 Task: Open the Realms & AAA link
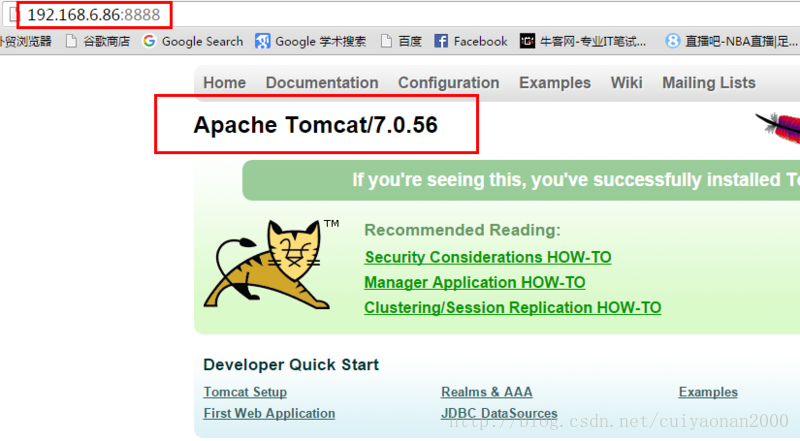coord(487,392)
